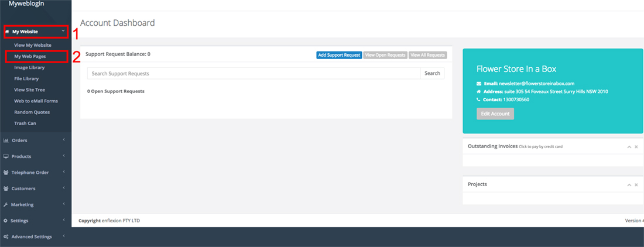
Task: Click the wrench icon beside Marketing
Action: pyautogui.click(x=6, y=204)
